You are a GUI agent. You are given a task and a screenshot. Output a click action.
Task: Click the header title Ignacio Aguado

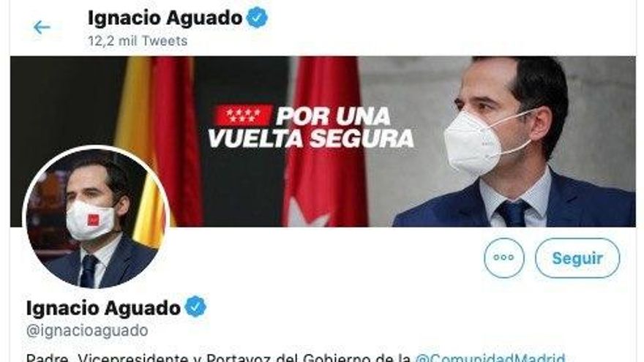click(165, 18)
